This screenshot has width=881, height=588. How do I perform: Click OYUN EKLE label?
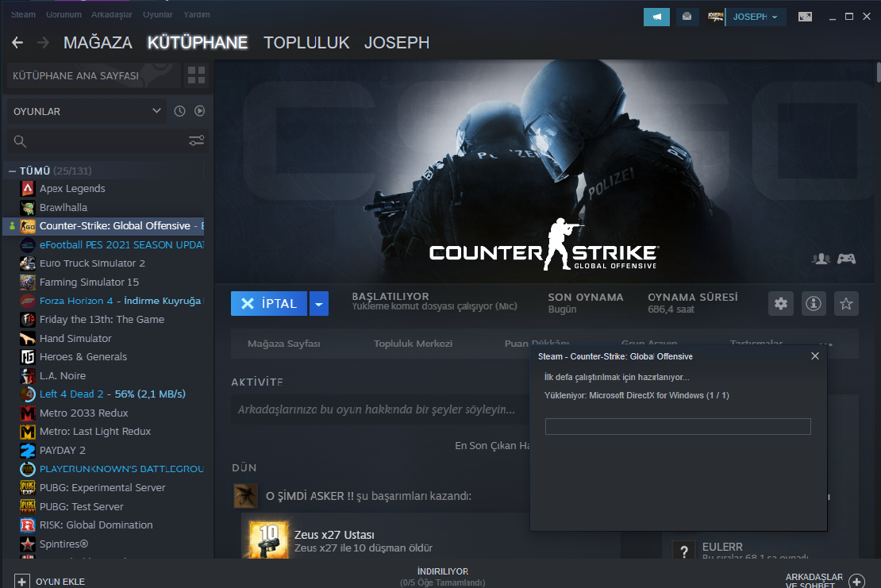(60, 582)
